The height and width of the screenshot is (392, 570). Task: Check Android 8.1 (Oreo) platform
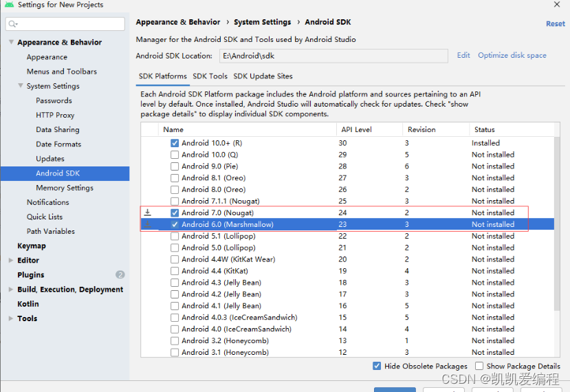click(175, 178)
